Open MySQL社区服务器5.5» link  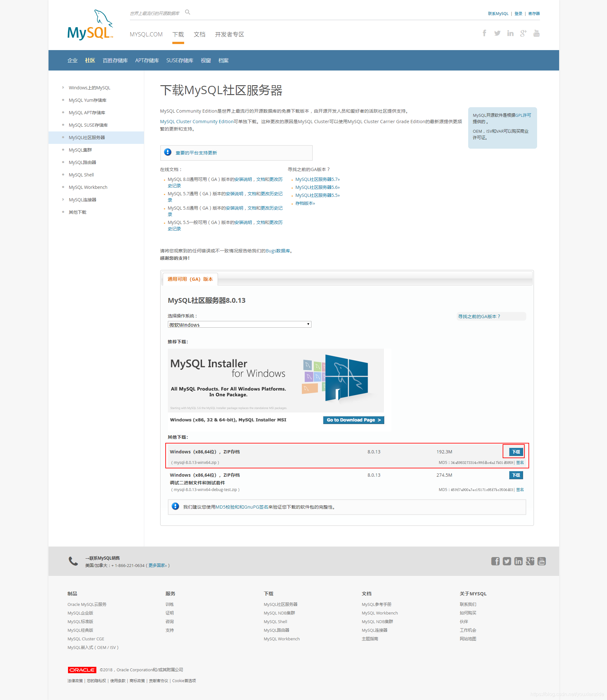click(318, 195)
